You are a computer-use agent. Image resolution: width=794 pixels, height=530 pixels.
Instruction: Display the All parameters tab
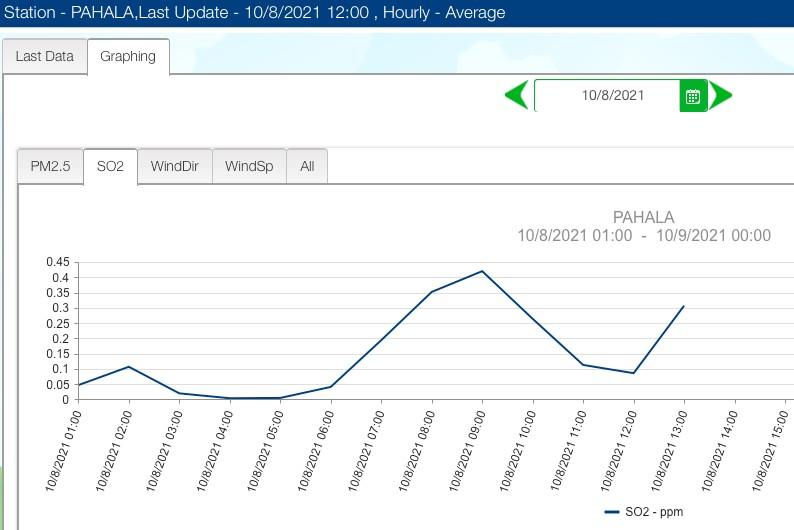pyautogui.click(x=307, y=166)
